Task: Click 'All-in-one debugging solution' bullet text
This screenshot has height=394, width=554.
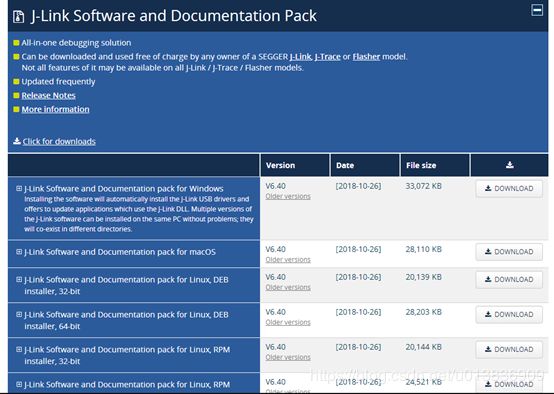Action: point(76,43)
